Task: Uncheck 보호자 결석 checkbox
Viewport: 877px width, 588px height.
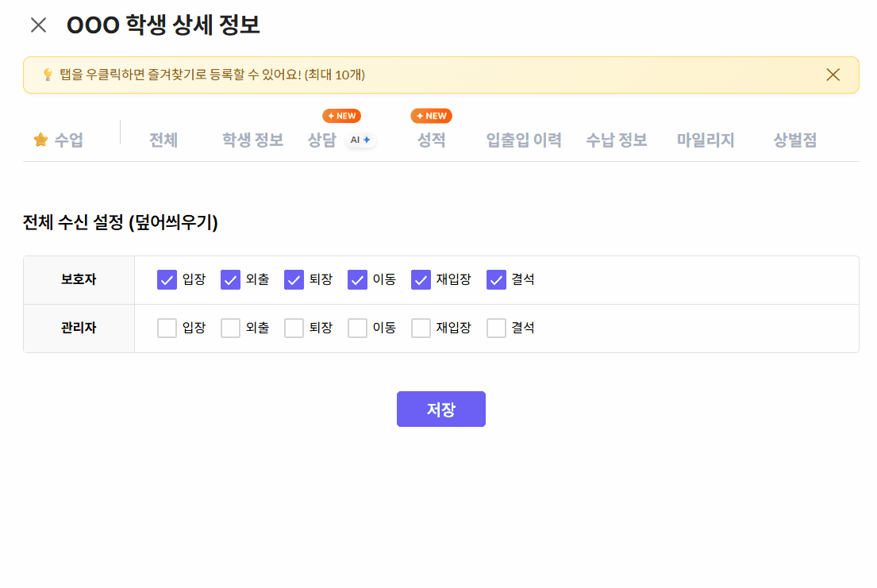Action: tap(496, 280)
